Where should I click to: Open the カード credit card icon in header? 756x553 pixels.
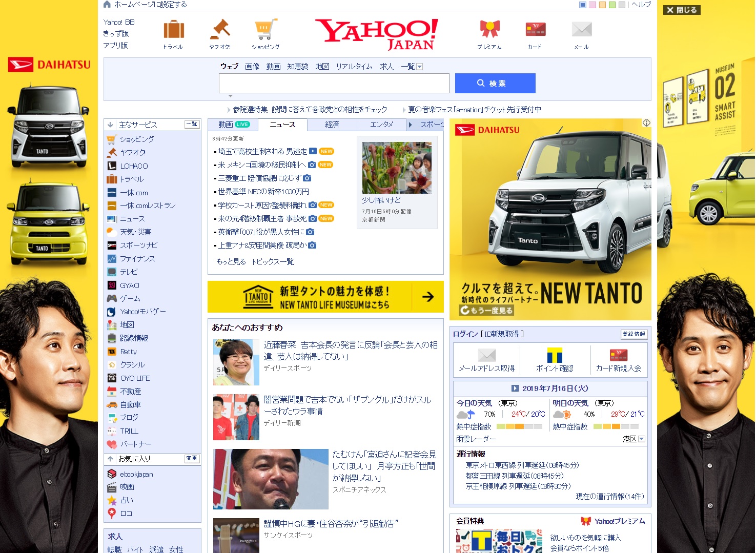(536, 30)
